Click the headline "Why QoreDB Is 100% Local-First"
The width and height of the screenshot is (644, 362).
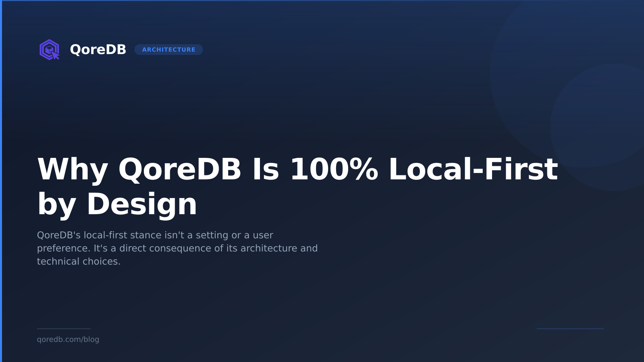click(298, 170)
